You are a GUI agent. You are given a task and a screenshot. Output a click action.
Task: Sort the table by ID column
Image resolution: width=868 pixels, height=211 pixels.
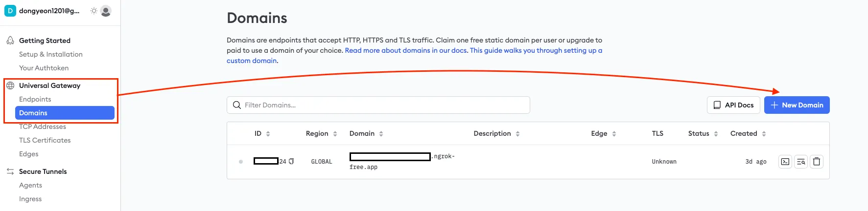point(268,134)
